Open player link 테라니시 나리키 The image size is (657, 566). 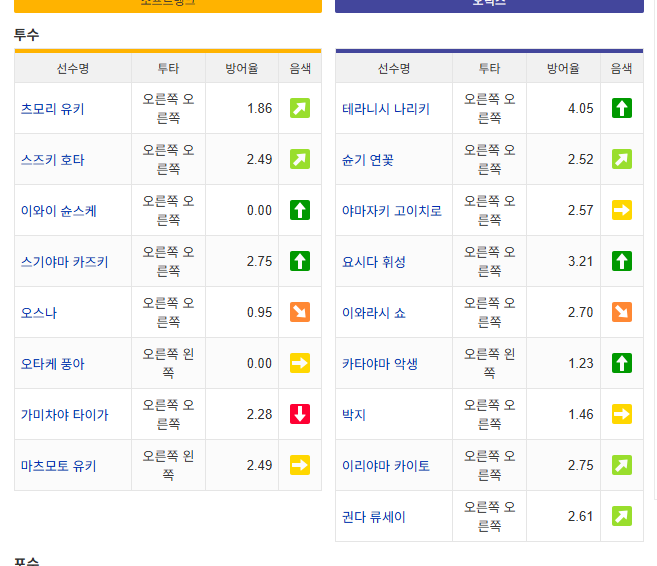[386, 109]
